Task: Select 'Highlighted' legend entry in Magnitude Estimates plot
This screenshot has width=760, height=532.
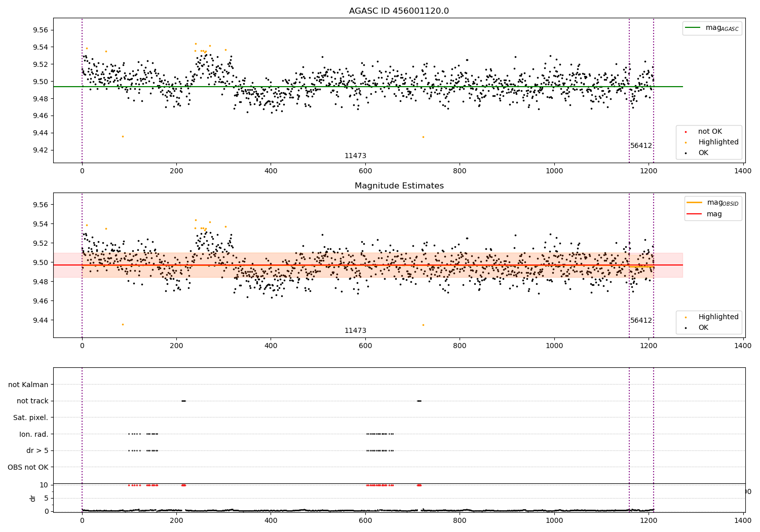Action: pyautogui.click(x=718, y=317)
